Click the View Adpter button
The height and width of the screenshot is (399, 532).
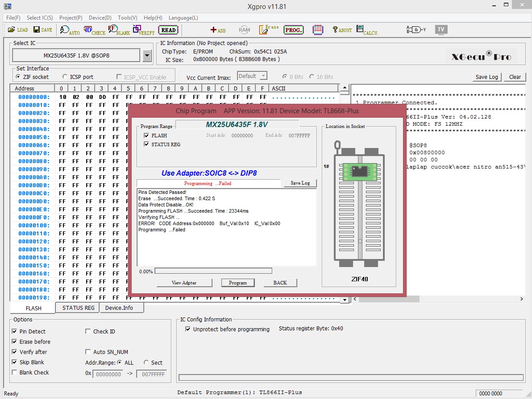(184, 283)
